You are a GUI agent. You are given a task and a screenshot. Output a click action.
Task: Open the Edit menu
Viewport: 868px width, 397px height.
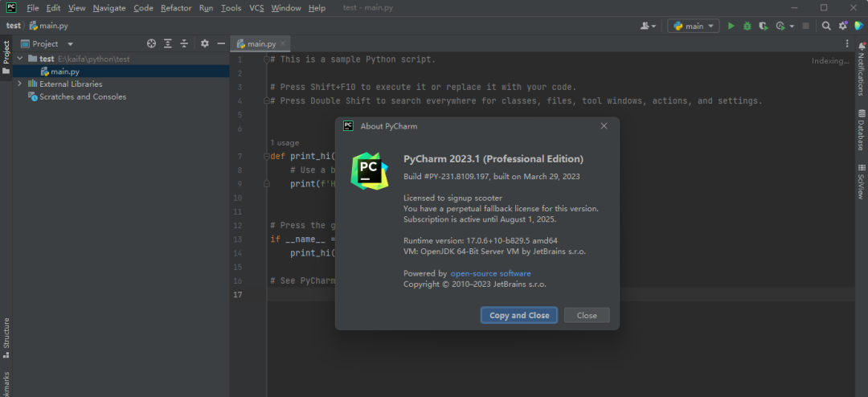(x=53, y=8)
